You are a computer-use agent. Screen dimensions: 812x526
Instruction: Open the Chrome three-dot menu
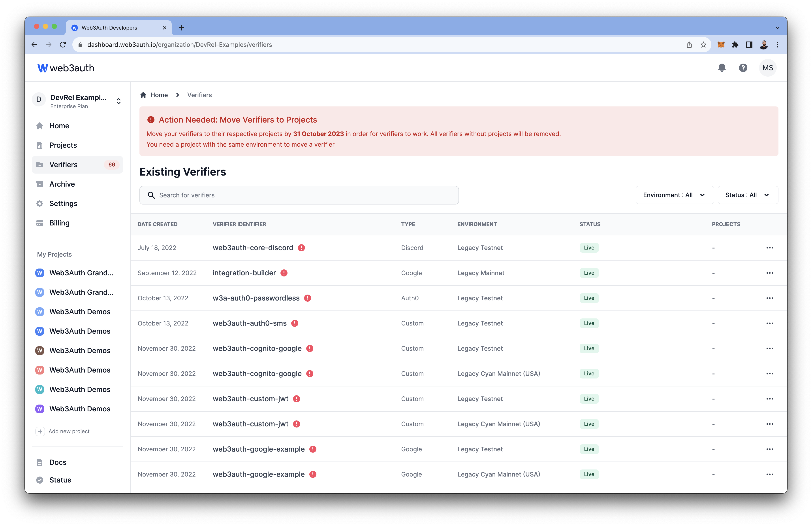click(x=778, y=45)
